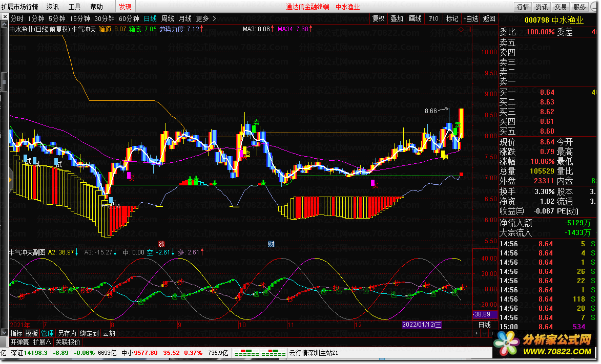Click the 日线 label at the chart's bottom right
Image resolution: width=601 pixels, height=364 pixels.
pos(485,325)
